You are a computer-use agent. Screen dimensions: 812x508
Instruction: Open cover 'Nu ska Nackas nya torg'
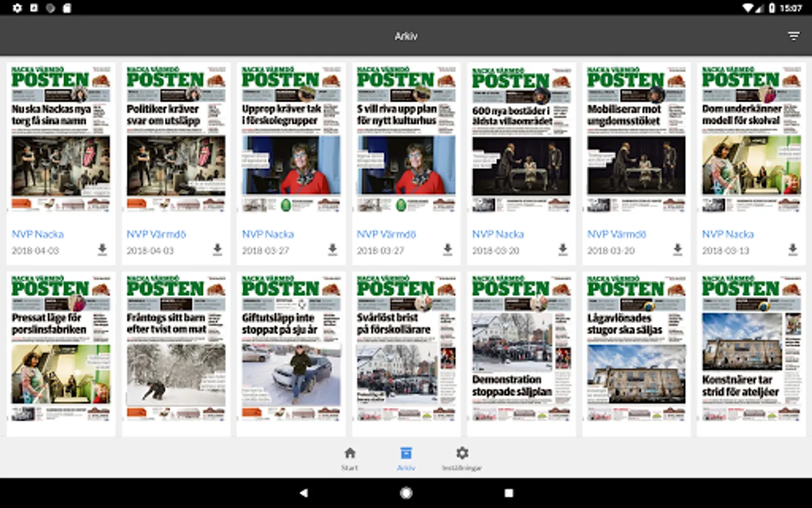pyautogui.click(x=61, y=139)
